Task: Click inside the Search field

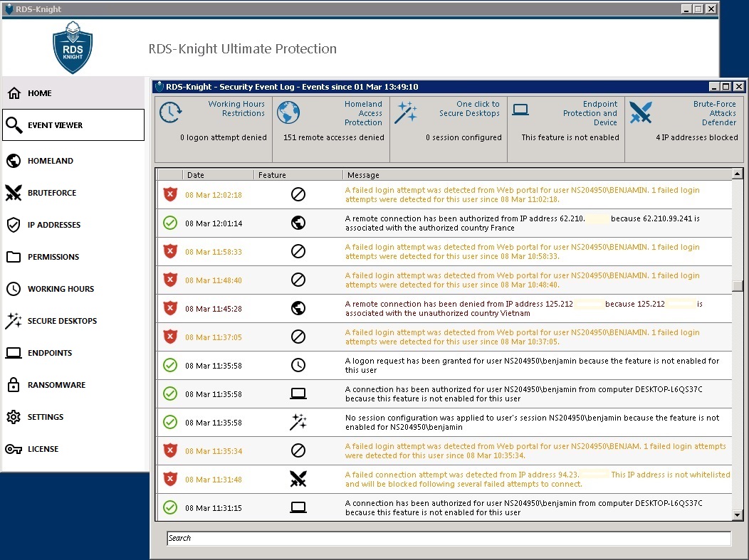Action: pos(449,538)
